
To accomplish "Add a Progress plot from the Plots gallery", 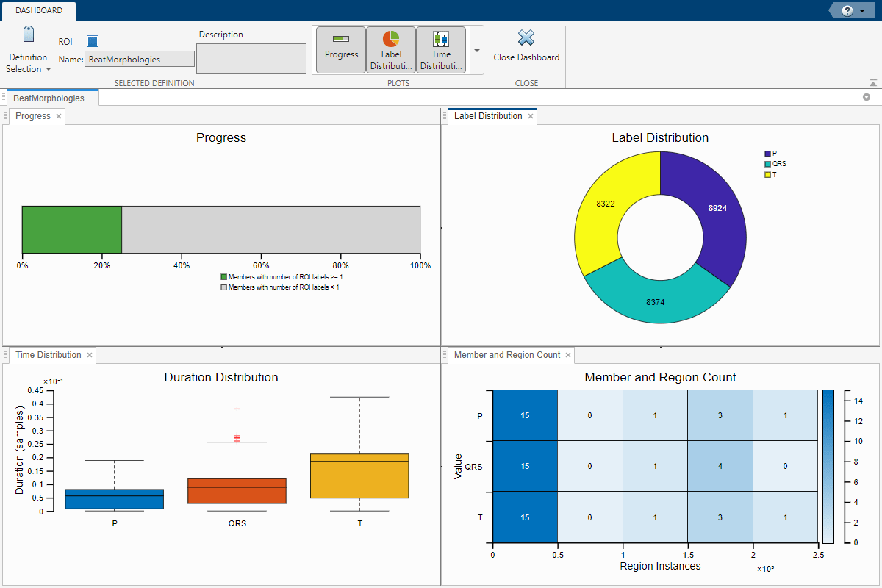I will (340, 49).
